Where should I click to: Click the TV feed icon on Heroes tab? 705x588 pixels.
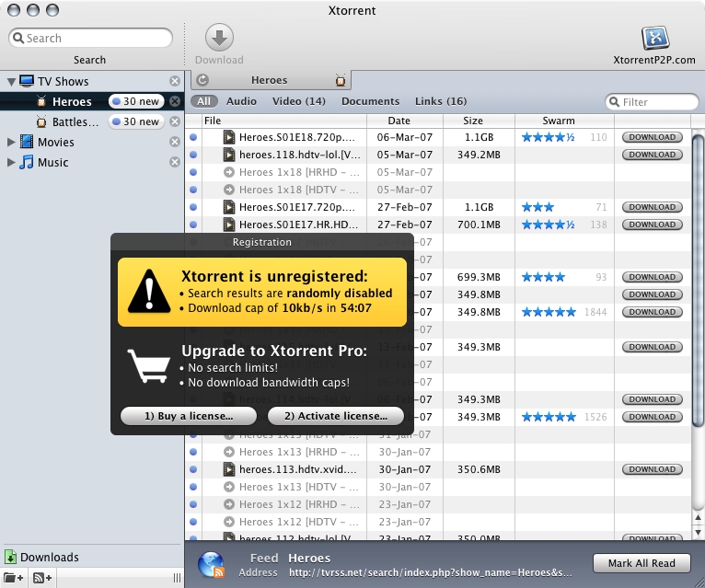341,80
